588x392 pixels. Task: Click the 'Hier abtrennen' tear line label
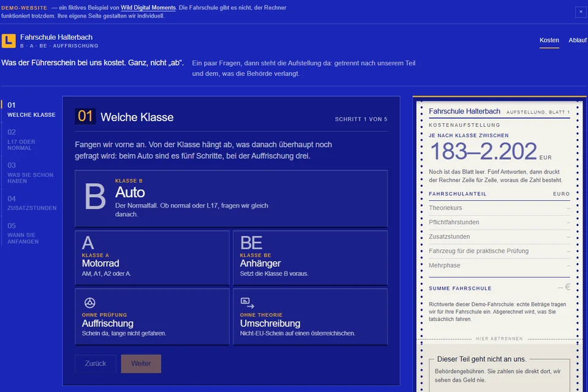499,339
